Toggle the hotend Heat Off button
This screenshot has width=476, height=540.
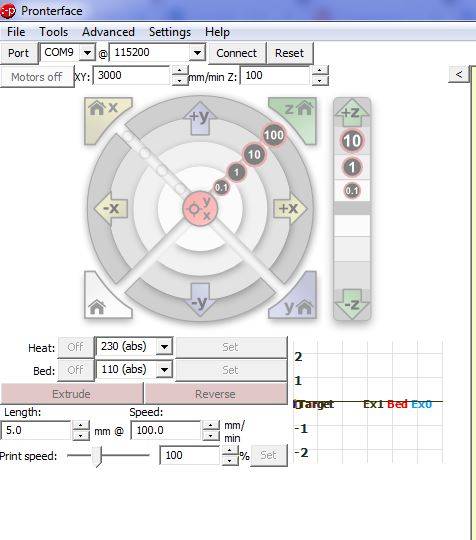[75, 347]
